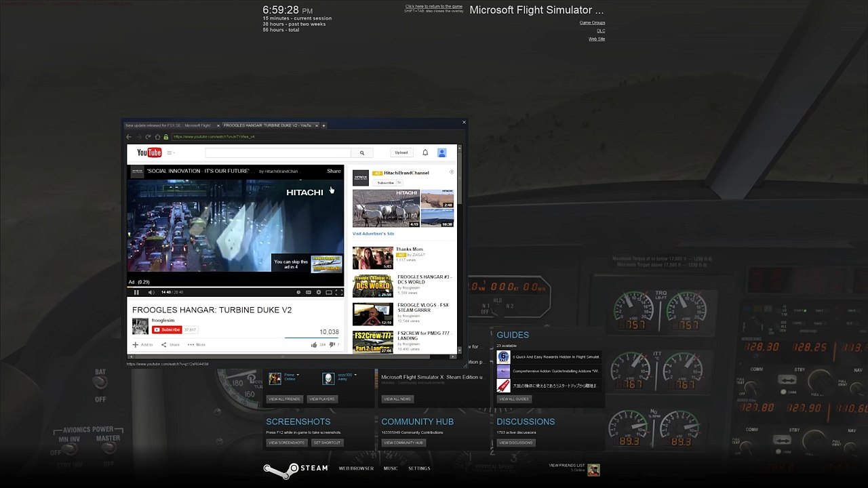Toggle video captions button
Screen dimensions: 868x488
(309, 292)
